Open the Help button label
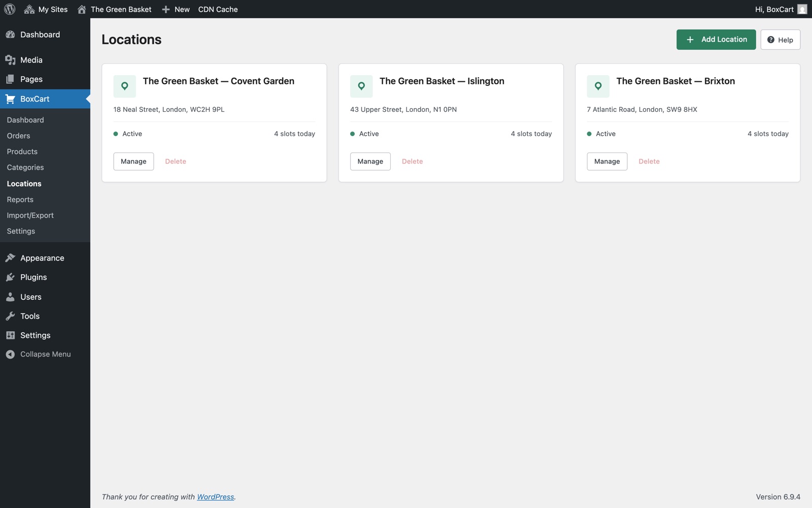Image resolution: width=812 pixels, height=508 pixels. tap(786, 40)
